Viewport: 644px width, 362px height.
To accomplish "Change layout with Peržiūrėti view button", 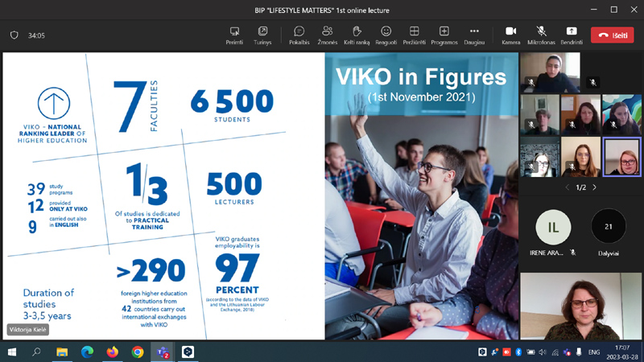I will [x=414, y=35].
